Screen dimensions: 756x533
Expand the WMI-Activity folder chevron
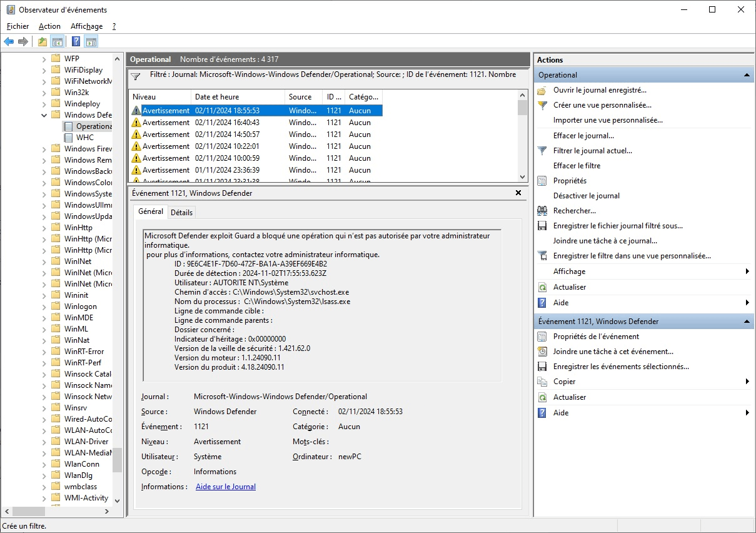(44, 498)
